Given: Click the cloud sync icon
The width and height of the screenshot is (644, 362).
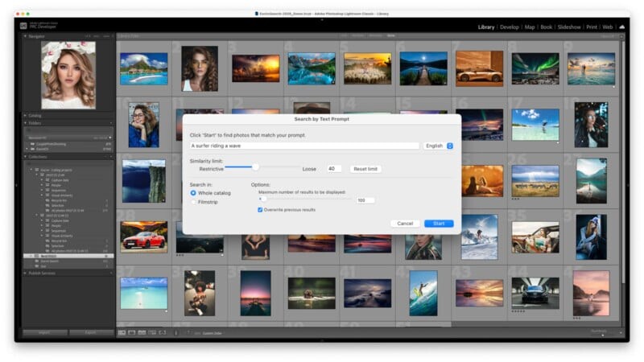Looking at the screenshot, I should coord(621,27).
